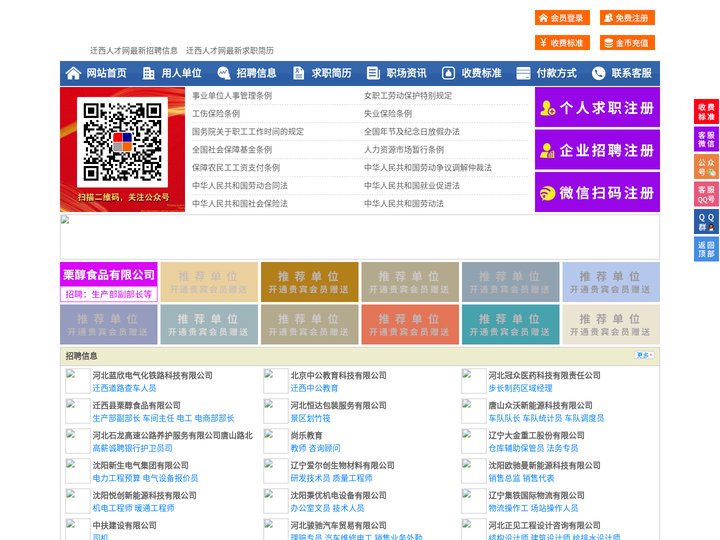Click the 会员登录 member login button
The width and height of the screenshot is (720, 540).
tap(562, 18)
